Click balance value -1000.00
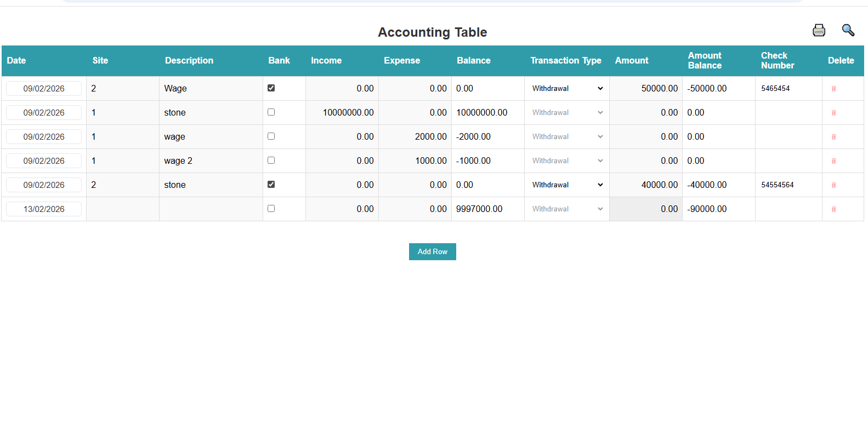The image size is (868, 430). coord(473,160)
